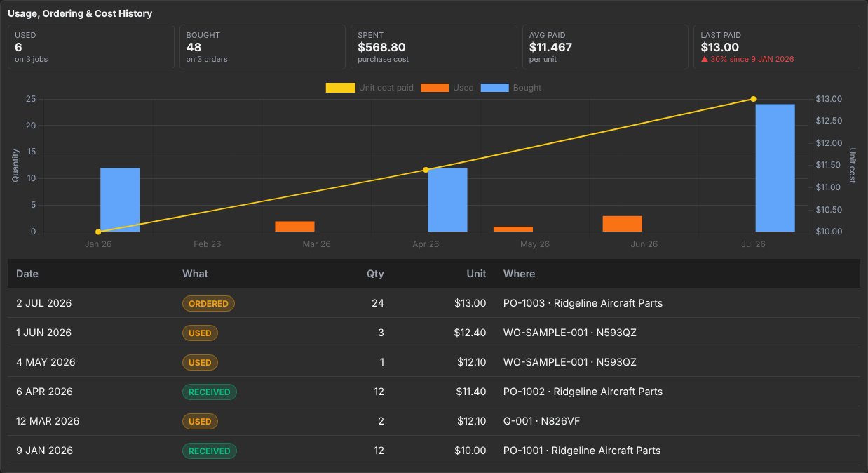Image resolution: width=868 pixels, height=473 pixels.
Task: Click the ORDERED status badge for 2 JUL 2026
Action: [x=208, y=303]
